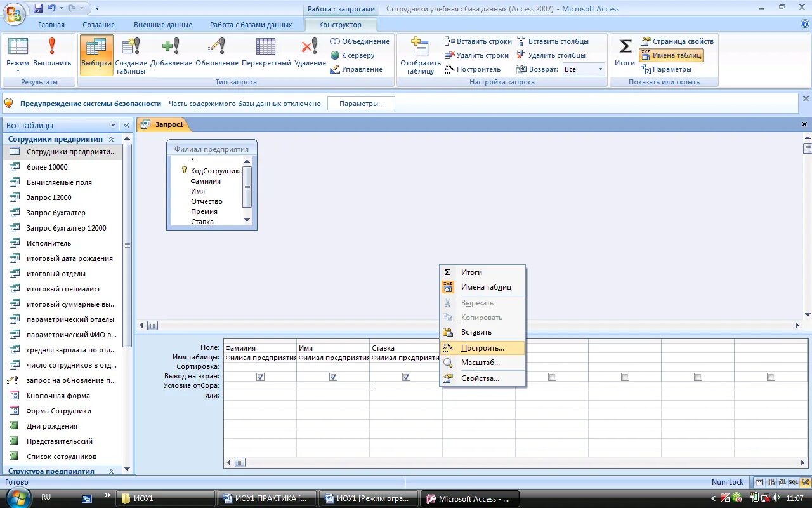Check display box in eighth grid column
The height and width of the screenshot is (508, 812).
[771, 377]
